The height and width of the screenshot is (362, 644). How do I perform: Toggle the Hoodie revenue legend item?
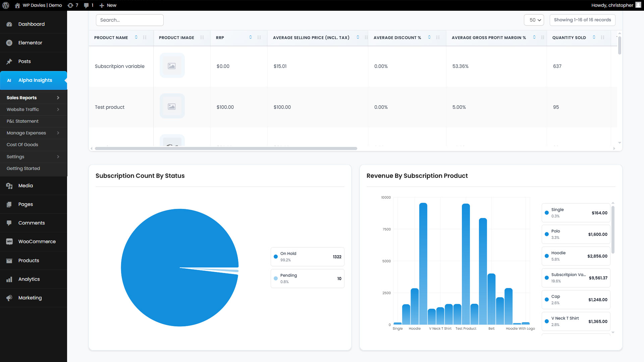[x=576, y=256]
